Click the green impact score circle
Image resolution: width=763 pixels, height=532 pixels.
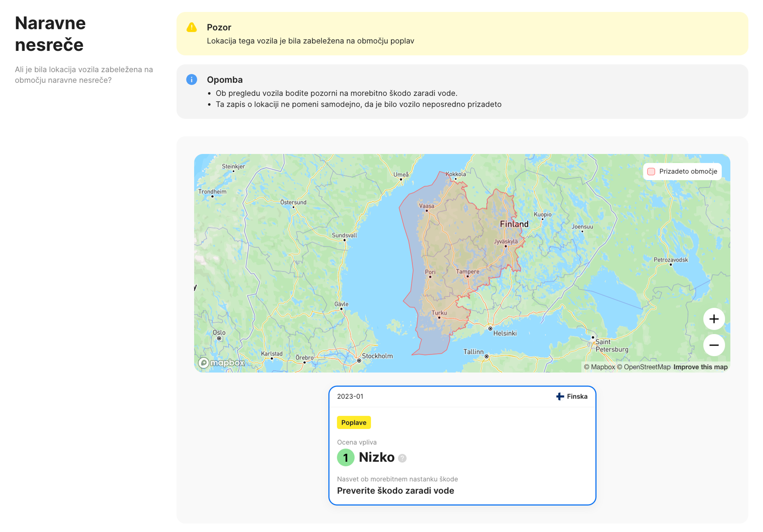(346, 458)
